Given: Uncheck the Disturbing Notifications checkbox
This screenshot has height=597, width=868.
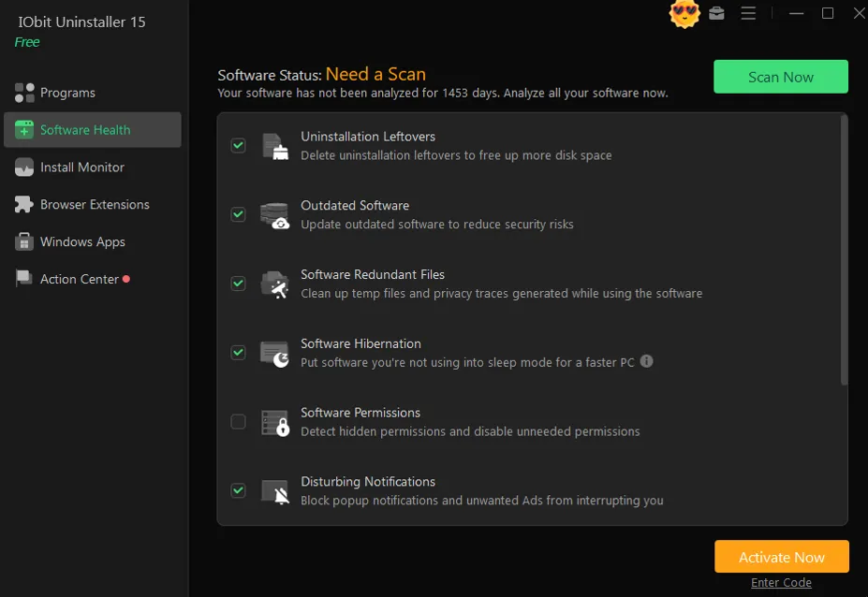Looking at the screenshot, I should (238, 490).
